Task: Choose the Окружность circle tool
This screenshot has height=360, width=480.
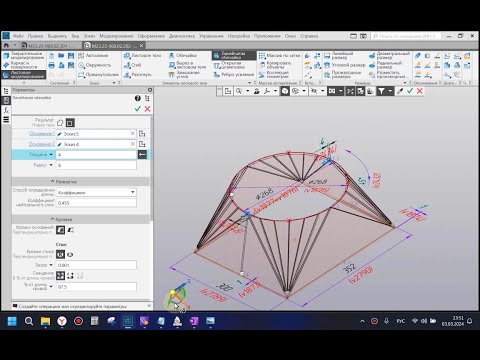Action: pyautogui.click(x=95, y=65)
